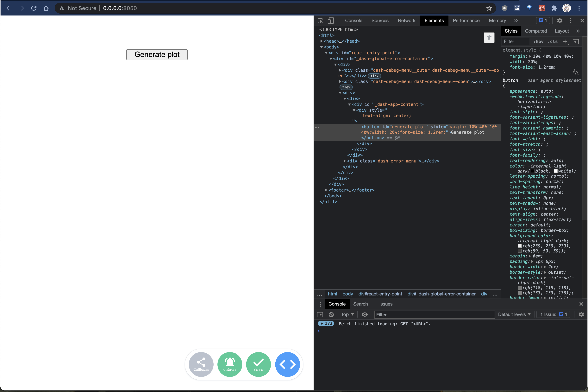Screen dimensions: 588x392
Task: Click the browser back arrow
Action: pyautogui.click(x=9, y=8)
